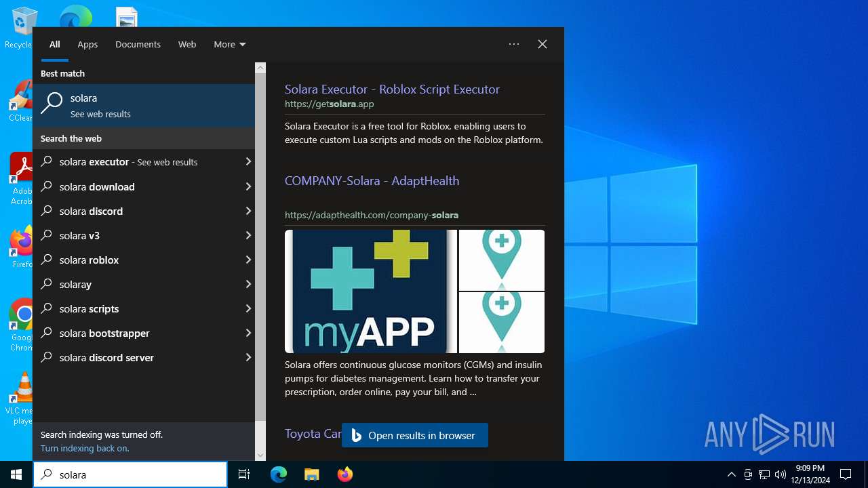The height and width of the screenshot is (488, 868).
Task: Expand the solara download suggestion arrow
Action: tap(248, 186)
